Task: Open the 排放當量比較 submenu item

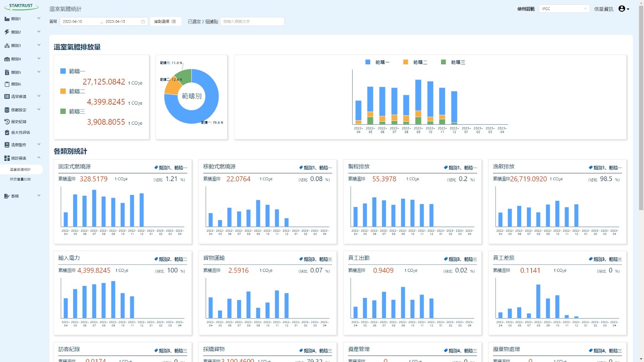Action: pos(21,179)
